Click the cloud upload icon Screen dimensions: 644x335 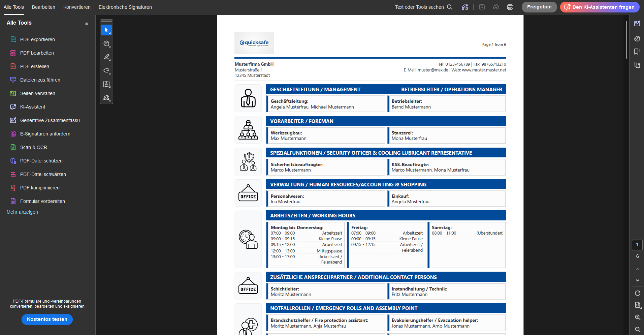tap(496, 7)
